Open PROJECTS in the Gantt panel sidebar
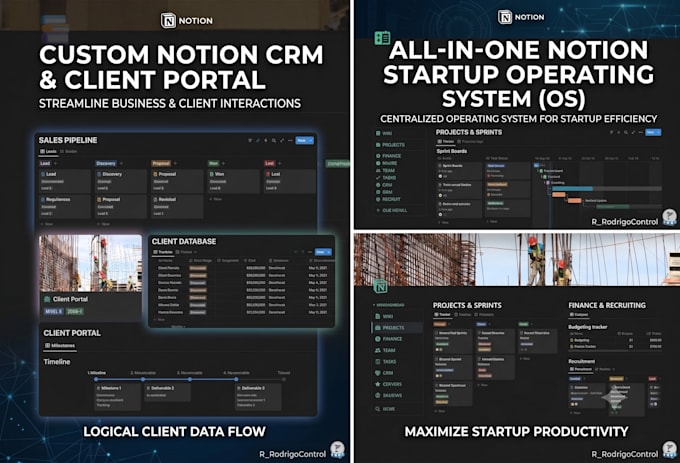This screenshot has width=680, height=463. [391, 145]
